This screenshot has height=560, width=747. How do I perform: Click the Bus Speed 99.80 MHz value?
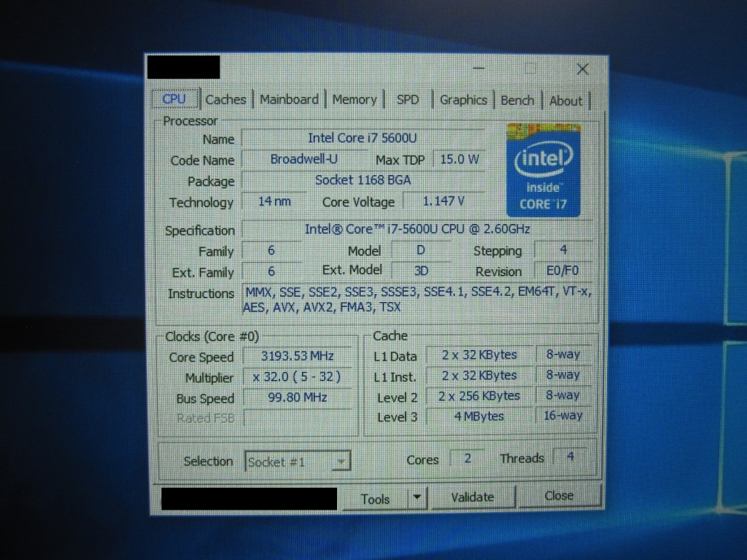pos(298,397)
